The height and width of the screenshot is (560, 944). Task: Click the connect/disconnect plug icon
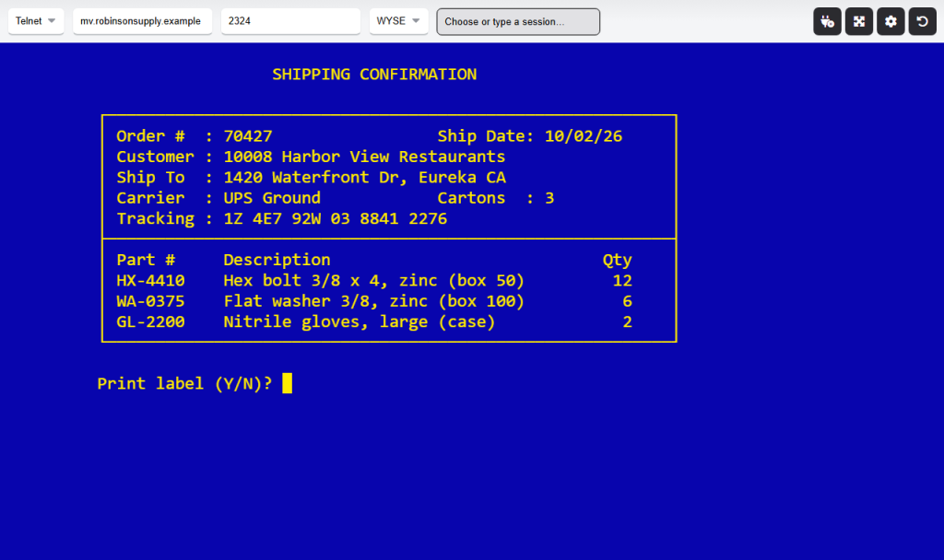click(x=827, y=22)
